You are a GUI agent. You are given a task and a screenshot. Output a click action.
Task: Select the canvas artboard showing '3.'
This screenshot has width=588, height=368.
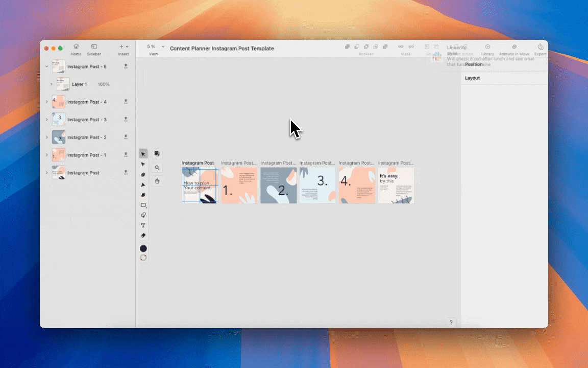(317, 186)
